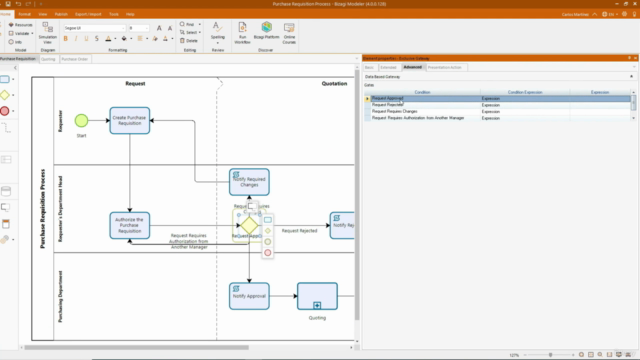Image resolution: width=640 pixels, height=360 pixels.
Task: Run spelling check
Action: (218, 33)
